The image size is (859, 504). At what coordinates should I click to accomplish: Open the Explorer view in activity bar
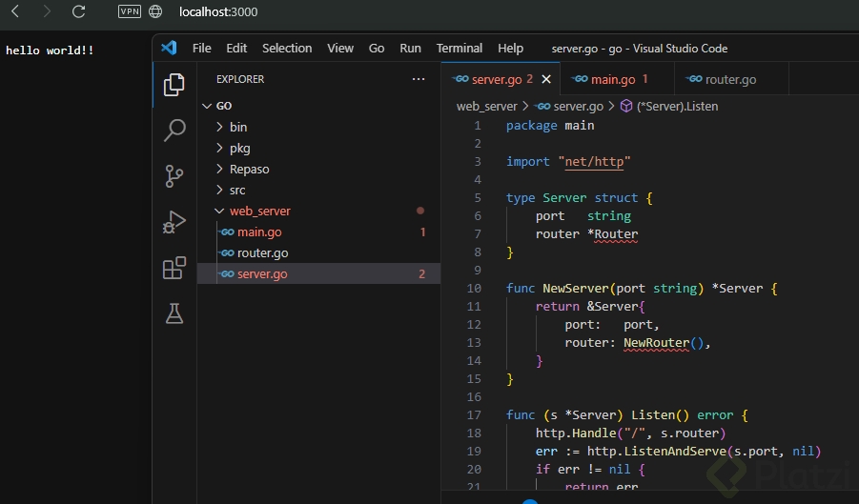(174, 85)
